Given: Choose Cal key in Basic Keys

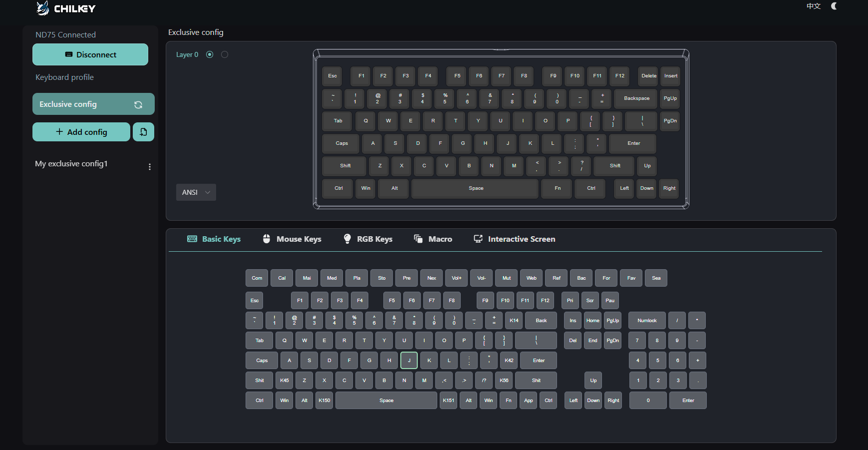Looking at the screenshot, I should (282, 278).
